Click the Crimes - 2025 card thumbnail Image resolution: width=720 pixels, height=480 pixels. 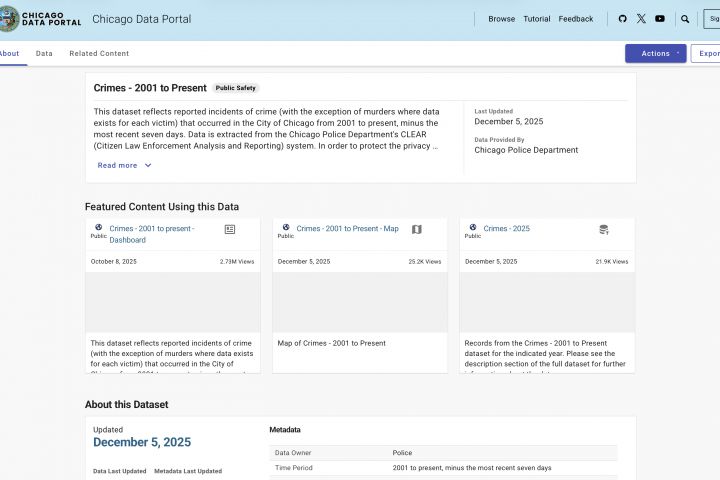(547, 302)
